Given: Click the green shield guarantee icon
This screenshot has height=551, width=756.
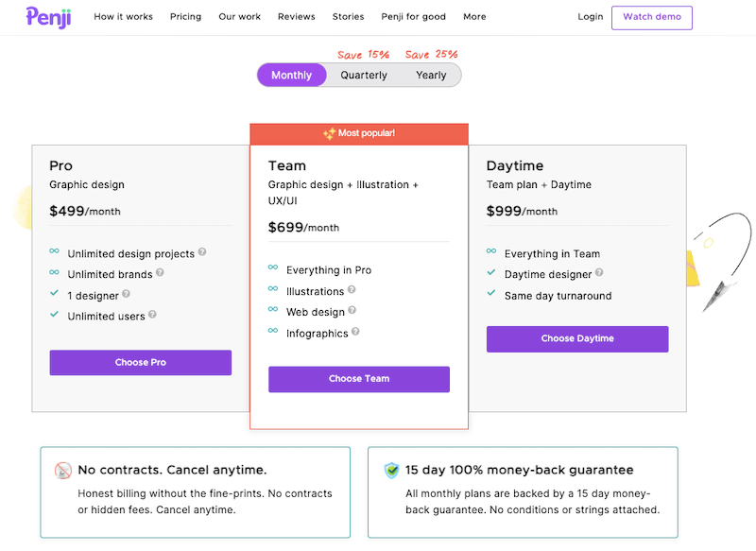Looking at the screenshot, I should [x=391, y=470].
